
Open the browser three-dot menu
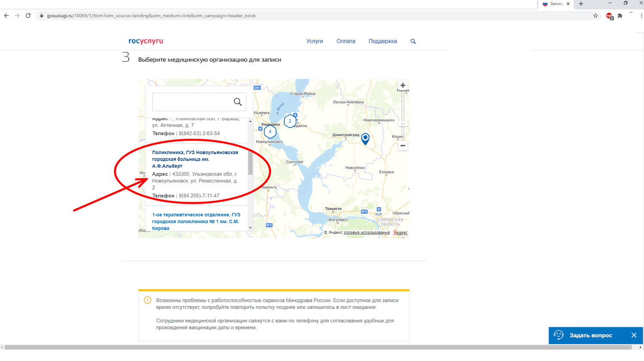(641, 16)
